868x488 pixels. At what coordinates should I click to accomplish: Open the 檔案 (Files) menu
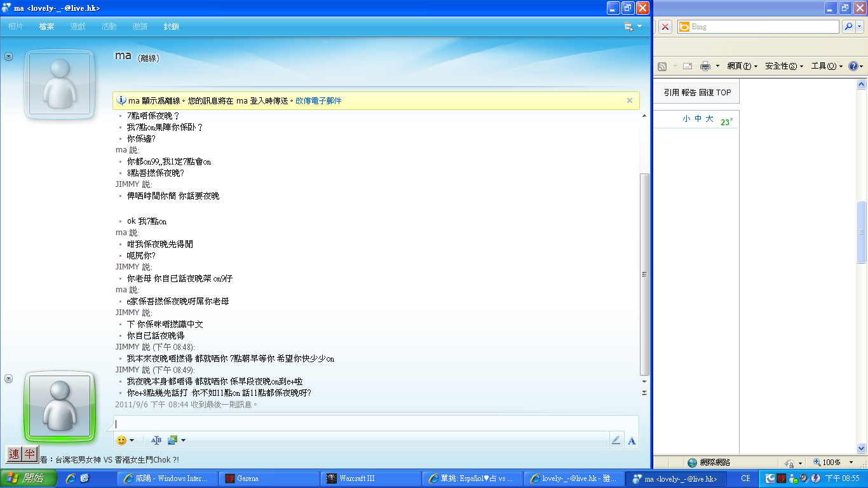click(46, 27)
